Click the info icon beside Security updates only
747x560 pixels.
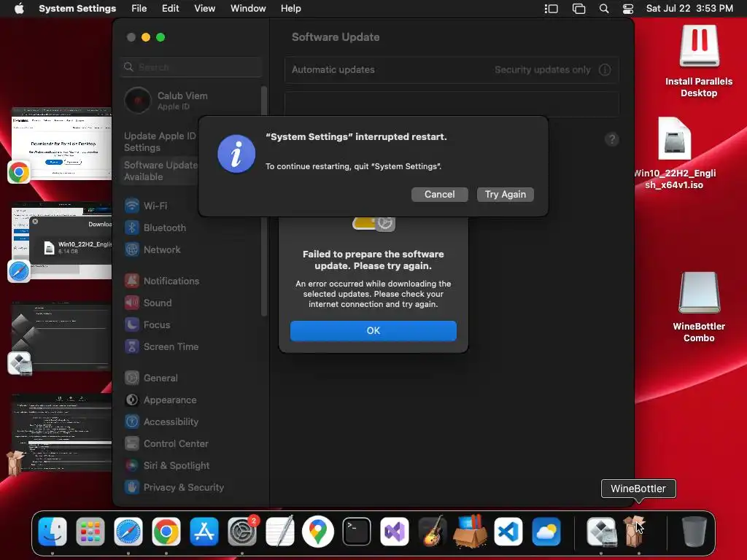click(x=605, y=69)
